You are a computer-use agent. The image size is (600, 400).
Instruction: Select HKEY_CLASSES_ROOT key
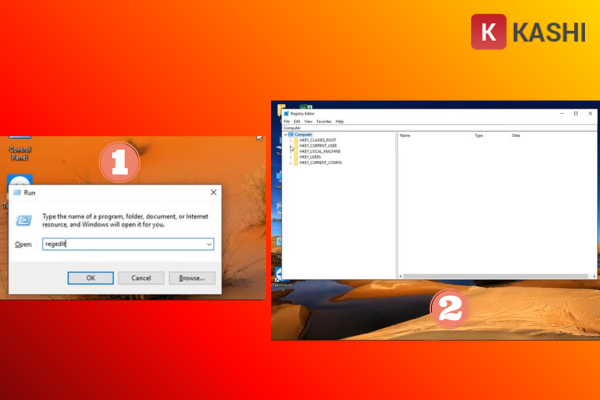pos(318,140)
